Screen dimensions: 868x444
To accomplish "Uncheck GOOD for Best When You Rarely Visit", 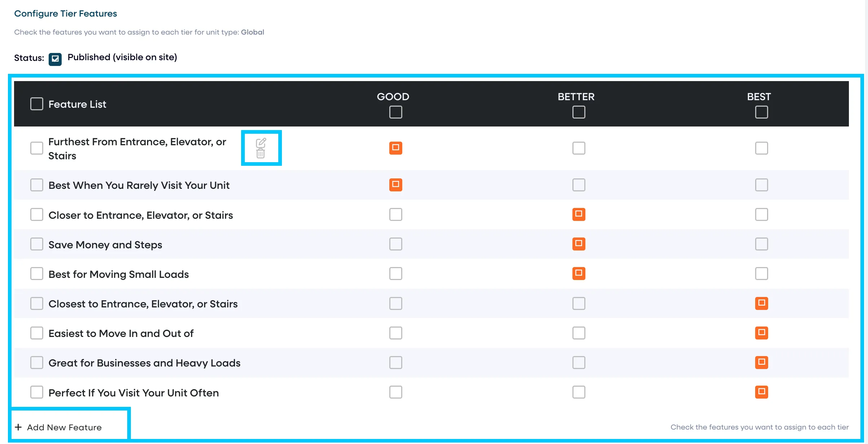I will pos(396,185).
